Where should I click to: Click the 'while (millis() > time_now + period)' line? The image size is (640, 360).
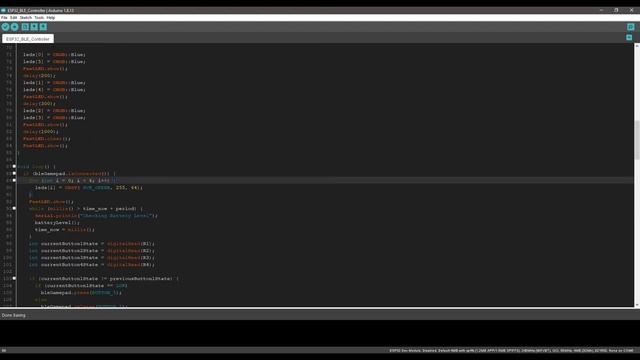tap(86, 209)
